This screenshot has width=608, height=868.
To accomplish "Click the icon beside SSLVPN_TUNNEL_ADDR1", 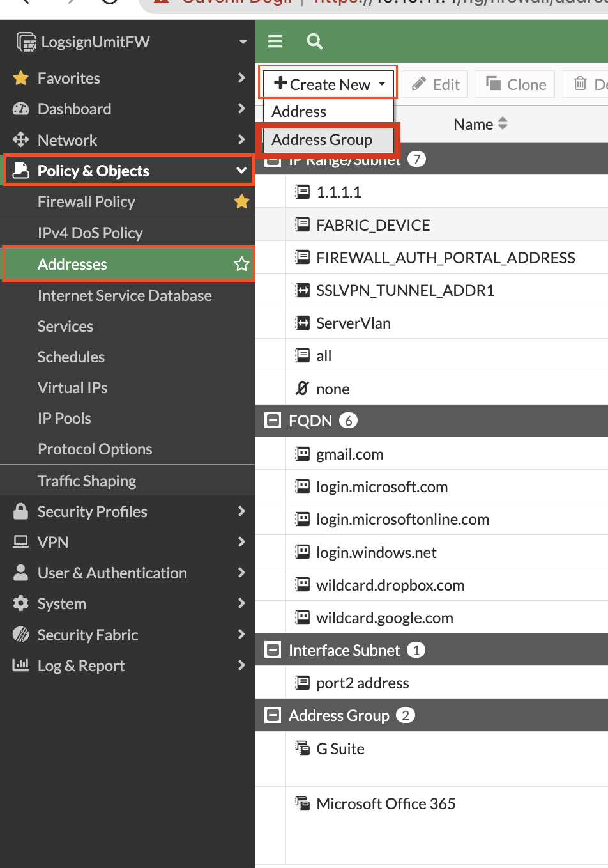I will coord(302,290).
